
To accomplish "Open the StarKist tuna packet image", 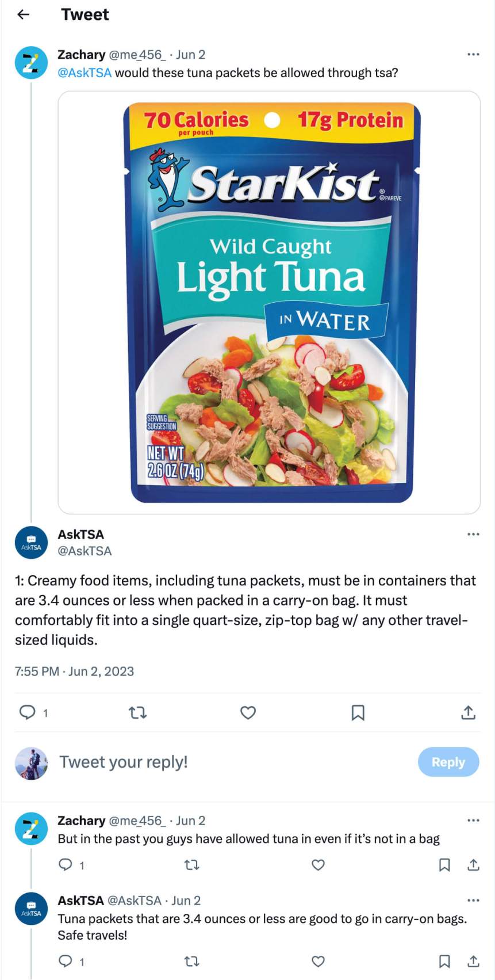I will pos(269,302).
